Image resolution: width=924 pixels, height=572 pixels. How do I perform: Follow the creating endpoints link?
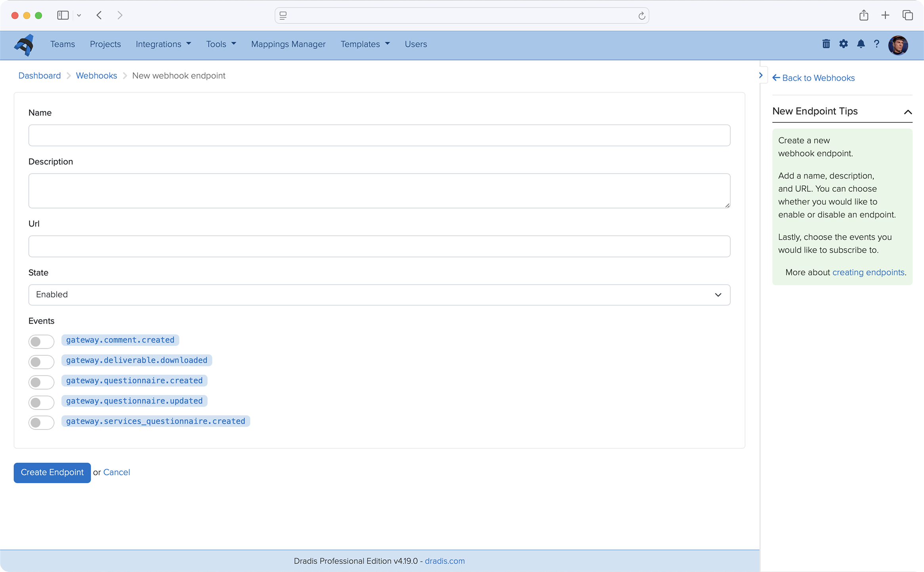(x=868, y=272)
